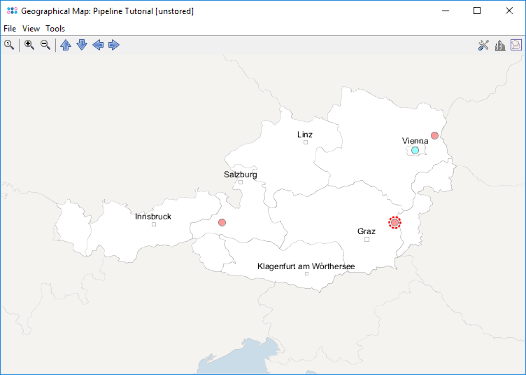Zoom out of the map
Image resolution: width=526 pixels, height=375 pixels.
(45, 45)
